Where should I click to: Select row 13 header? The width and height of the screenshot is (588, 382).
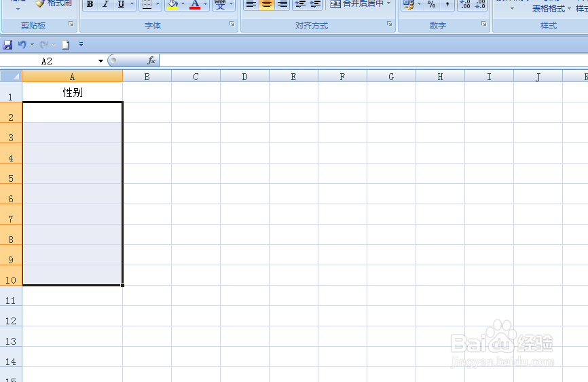pos(11,337)
